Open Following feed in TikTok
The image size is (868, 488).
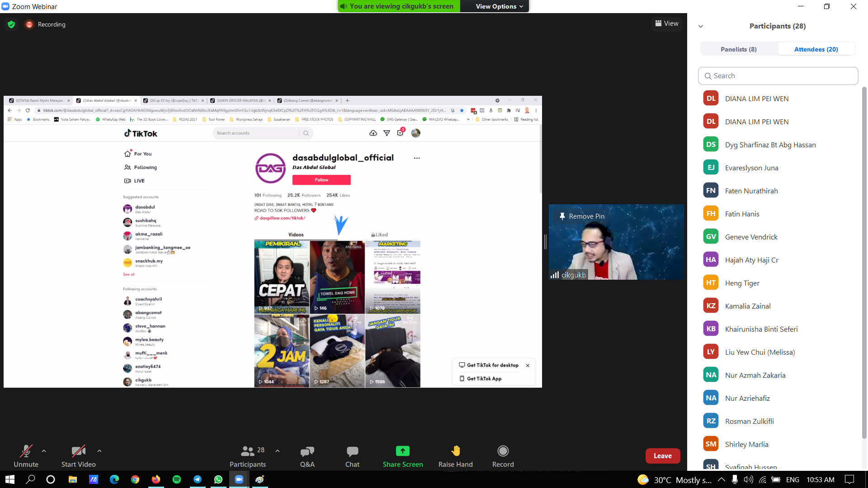[141, 167]
